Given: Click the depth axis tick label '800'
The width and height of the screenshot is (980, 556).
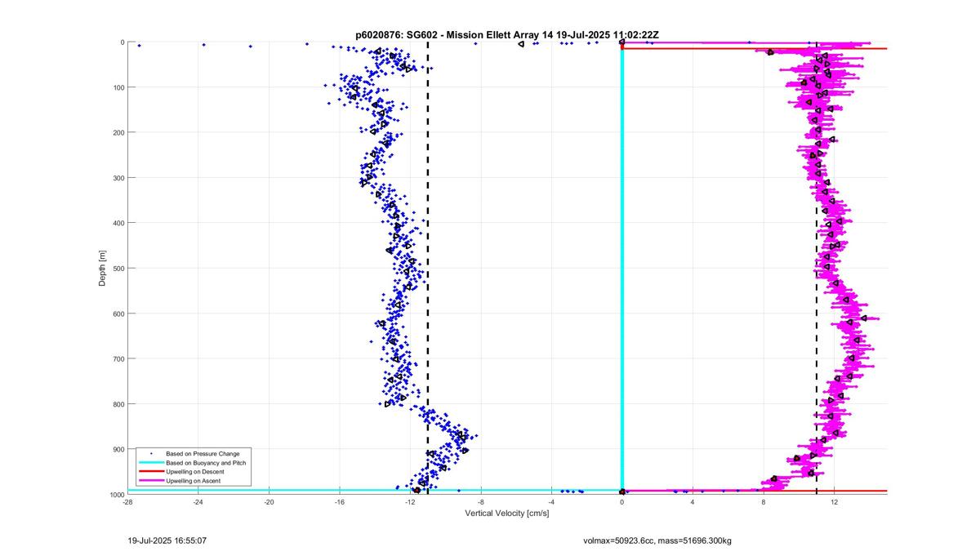Looking at the screenshot, I should click(118, 404).
